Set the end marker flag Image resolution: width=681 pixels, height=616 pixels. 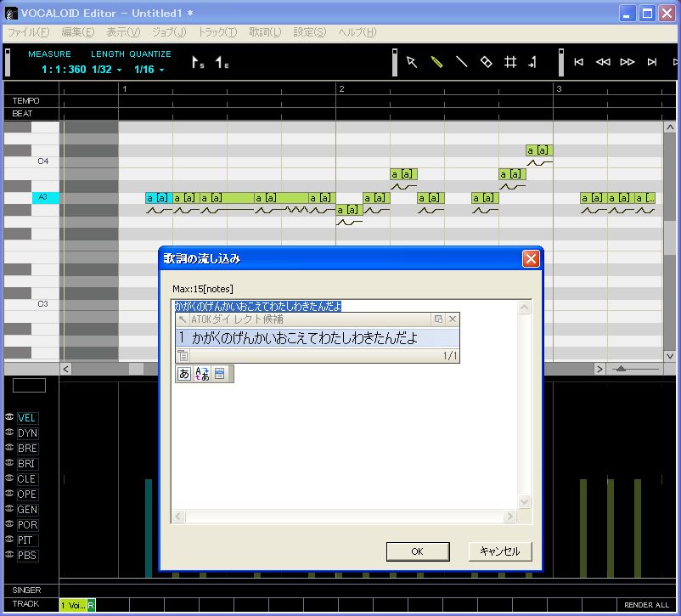point(222,63)
